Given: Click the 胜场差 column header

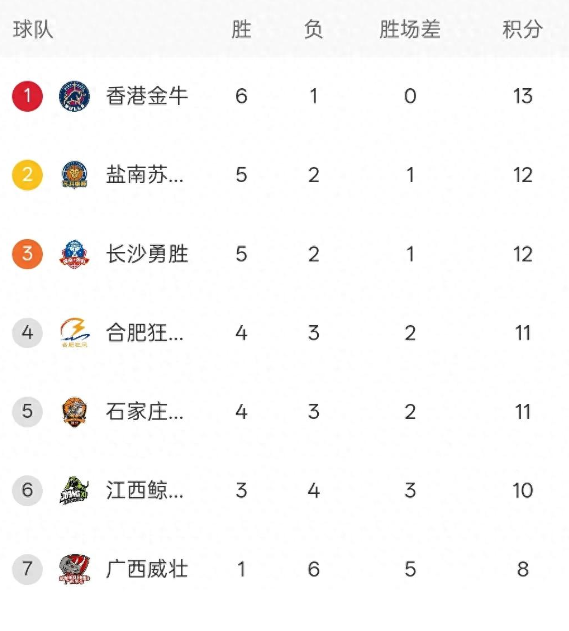Looking at the screenshot, I should [410, 29].
